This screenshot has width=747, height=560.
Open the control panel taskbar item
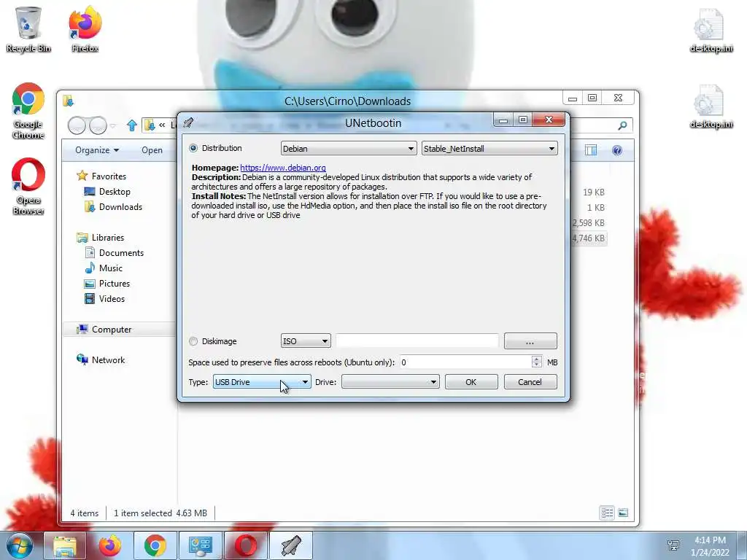pyautogui.click(x=200, y=545)
